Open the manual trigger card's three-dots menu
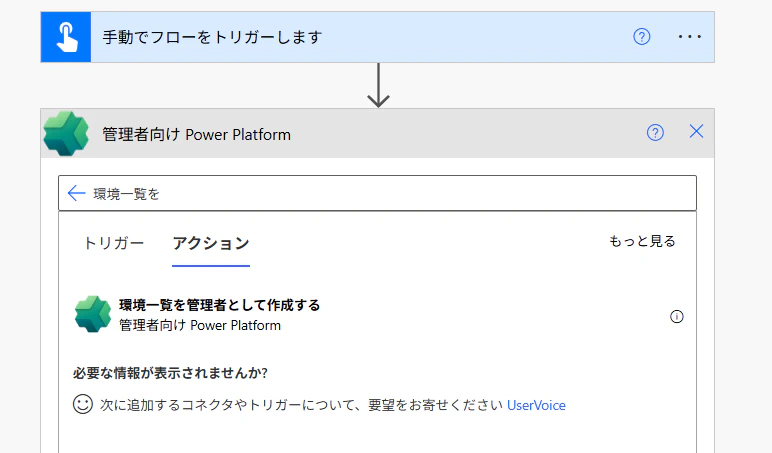This screenshot has height=453, width=772. [x=690, y=36]
